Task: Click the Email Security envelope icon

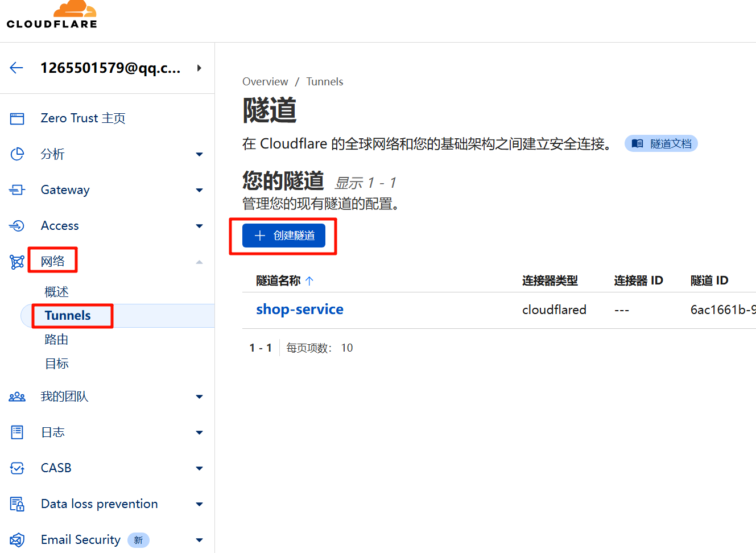Action: pyautogui.click(x=17, y=539)
